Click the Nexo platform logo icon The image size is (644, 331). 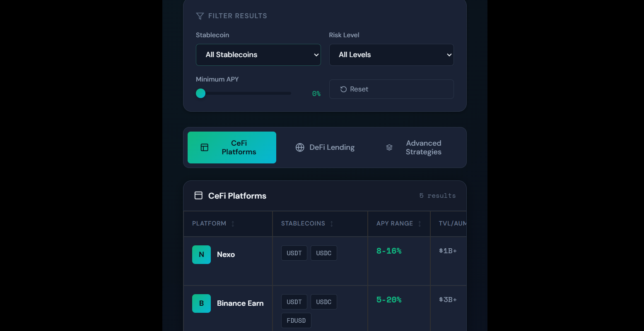[201, 254]
